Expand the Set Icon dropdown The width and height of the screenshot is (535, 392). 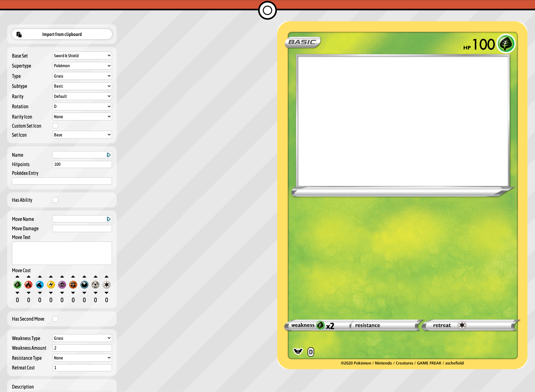coord(82,135)
